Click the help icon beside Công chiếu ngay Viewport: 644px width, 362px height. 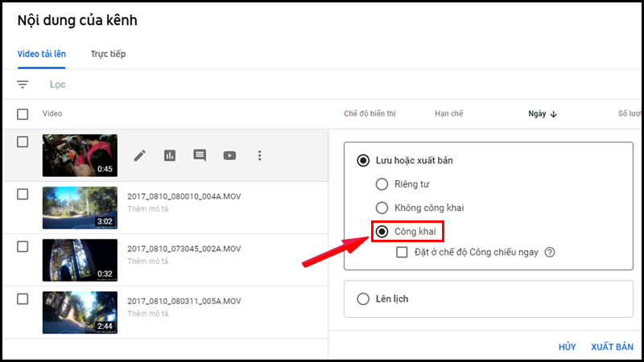551,253
